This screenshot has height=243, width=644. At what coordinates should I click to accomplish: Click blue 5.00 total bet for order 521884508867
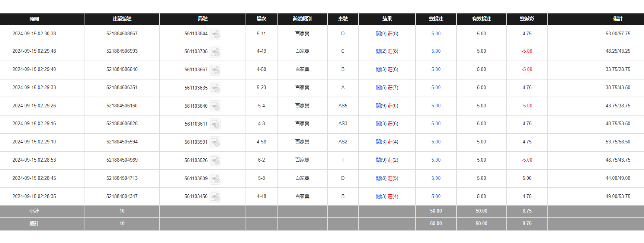[x=436, y=34]
